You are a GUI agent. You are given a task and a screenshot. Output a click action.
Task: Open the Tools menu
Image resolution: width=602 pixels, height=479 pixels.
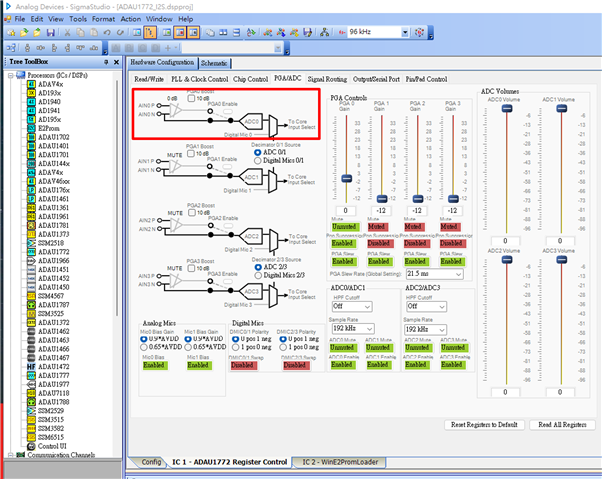point(78,19)
